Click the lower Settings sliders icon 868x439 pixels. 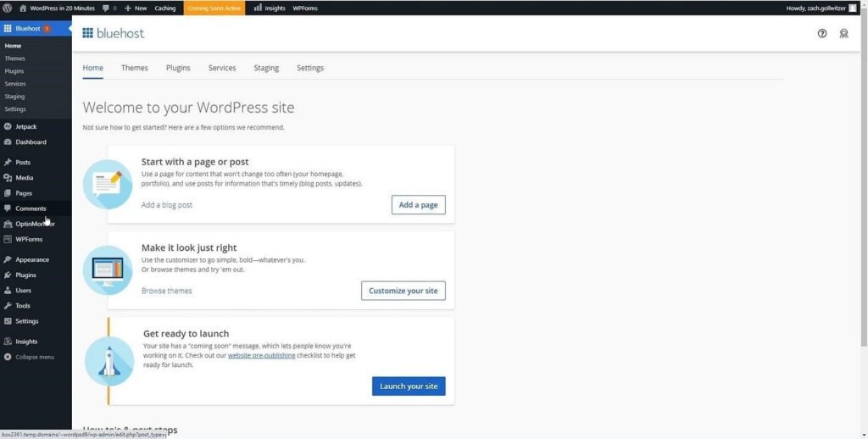pos(8,321)
